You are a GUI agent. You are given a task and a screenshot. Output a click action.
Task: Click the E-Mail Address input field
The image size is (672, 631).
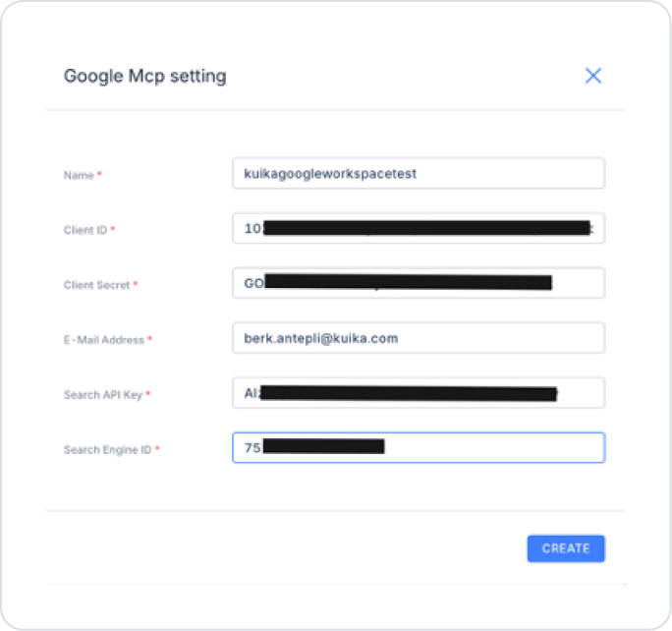(419, 338)
